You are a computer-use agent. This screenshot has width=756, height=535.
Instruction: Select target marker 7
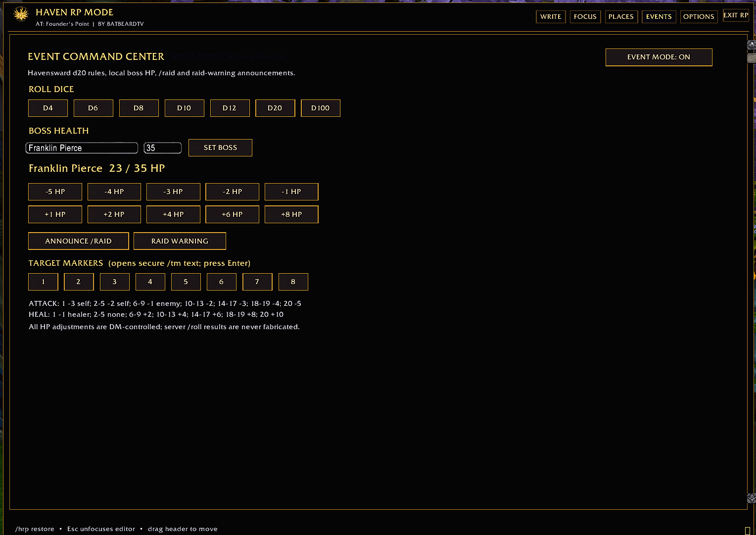(257, 282)
